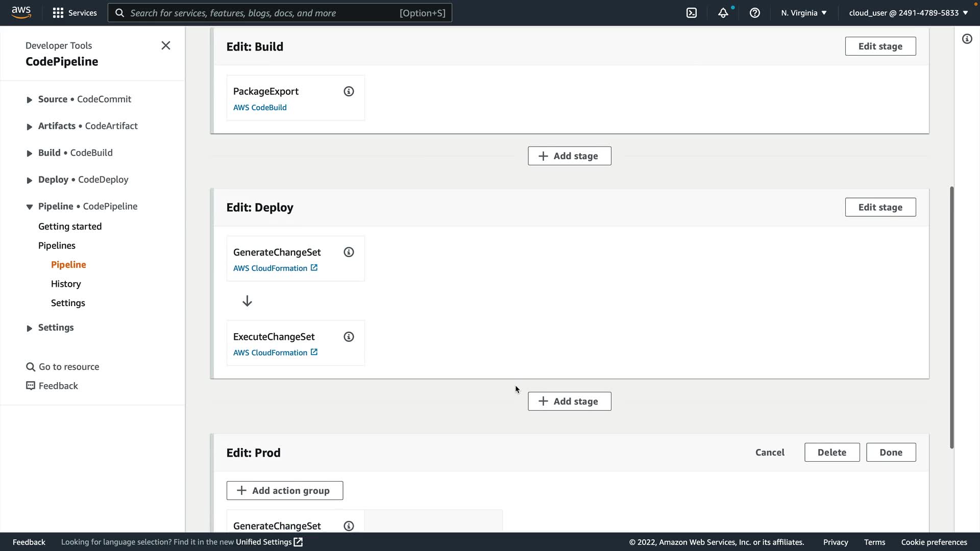Select Getting started in sidebar
The height and width of the screenshot is (551, 980).
pos(70,227)
